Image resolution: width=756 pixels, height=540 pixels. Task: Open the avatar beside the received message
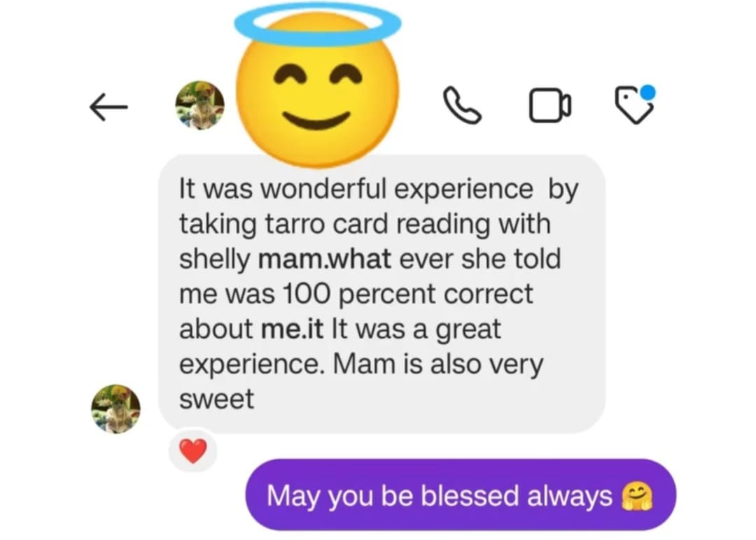point(115,409)
